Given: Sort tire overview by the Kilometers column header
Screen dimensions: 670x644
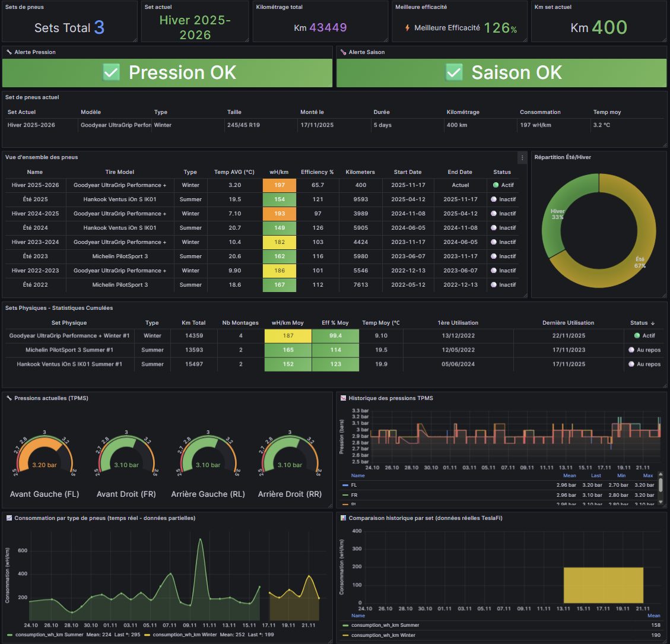Looking at the screenshot, I should click(360, 172).
